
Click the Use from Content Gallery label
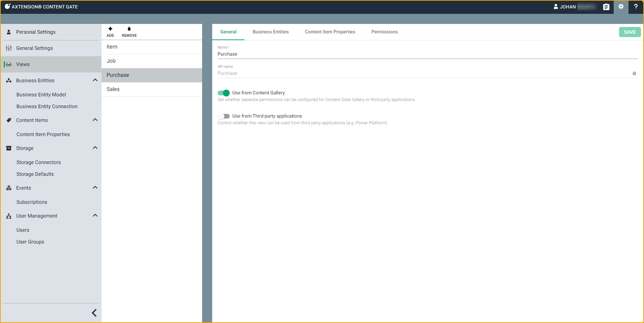258,93
